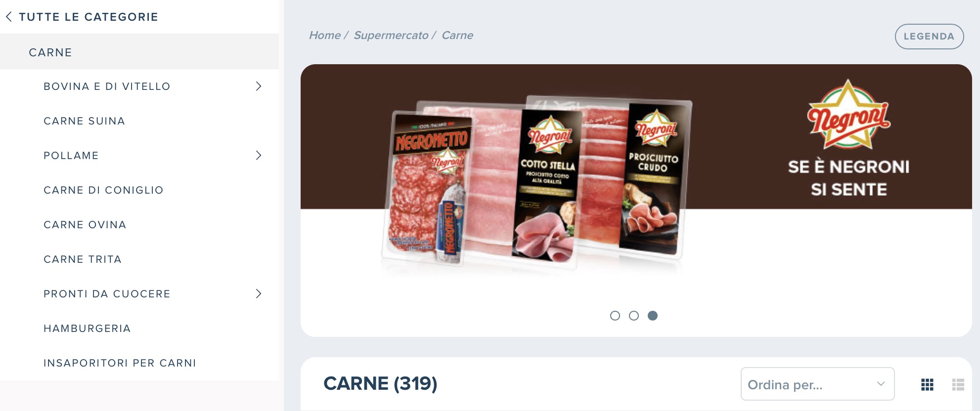Switch to grid view layout
The image size is (980, 411).
pyautogui.click(x=927, y=384)
